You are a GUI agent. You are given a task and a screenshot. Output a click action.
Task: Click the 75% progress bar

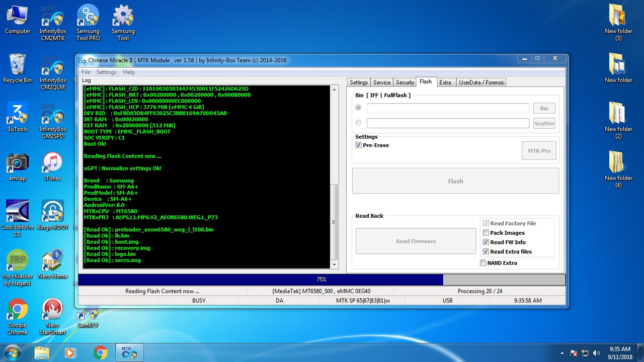[321, 280]
